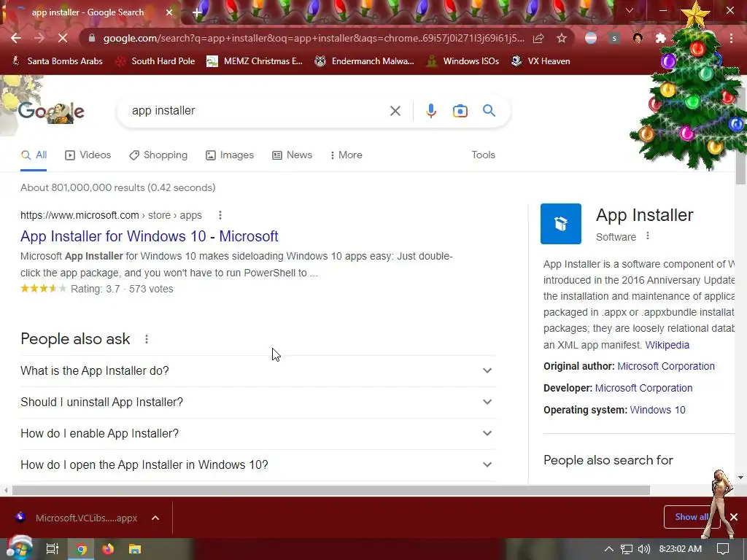Open the volume control in system tray
Image resolution: width=747 pixels, height=560 pixels.
[644, 549]
